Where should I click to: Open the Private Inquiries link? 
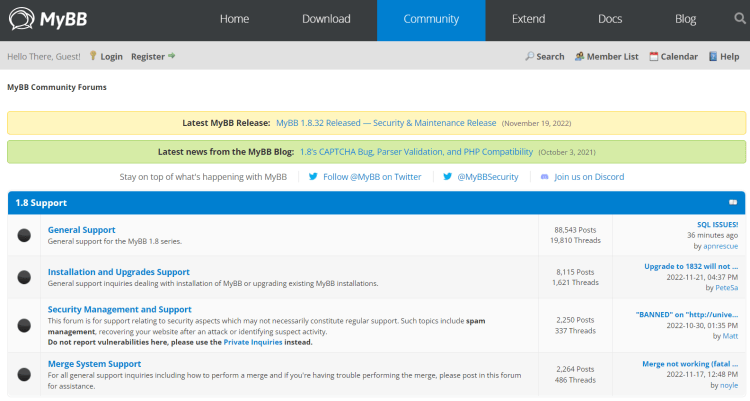point(253,342)
